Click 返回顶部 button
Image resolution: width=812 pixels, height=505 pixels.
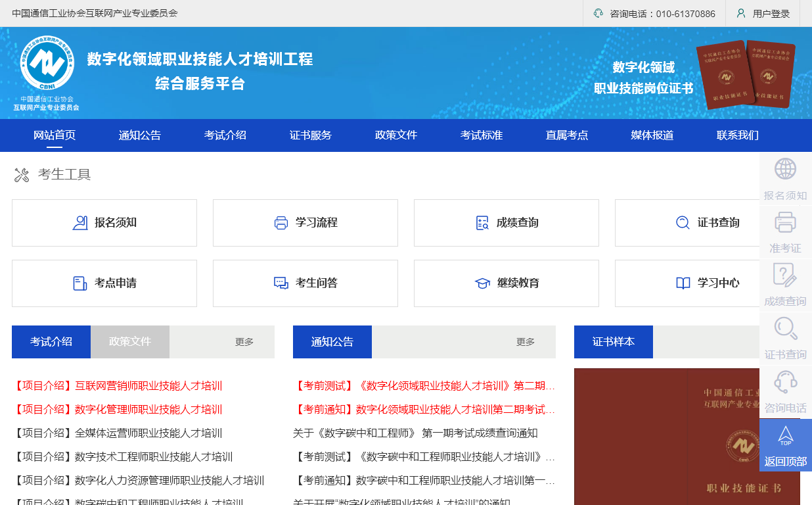(x=786, y=445)
